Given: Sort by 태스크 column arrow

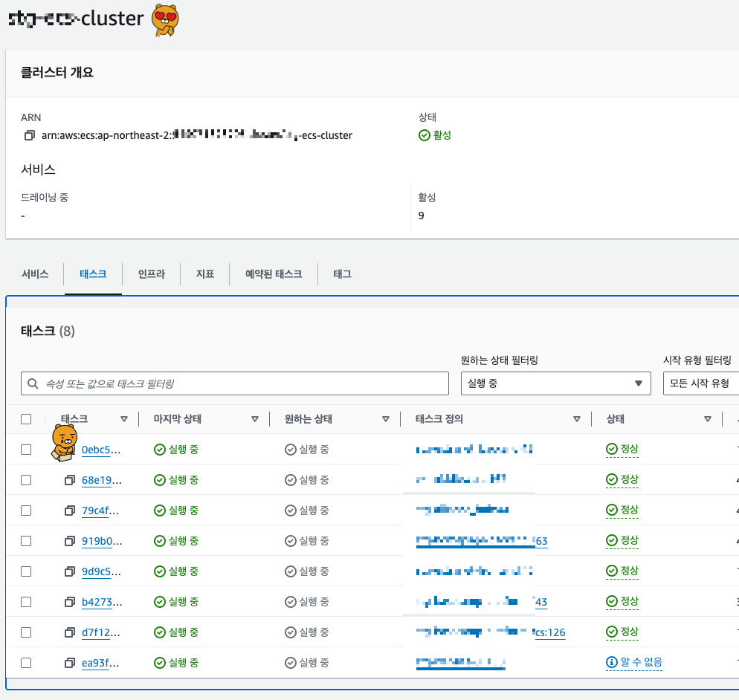Looking at the screenshot, I should (124, 419).
